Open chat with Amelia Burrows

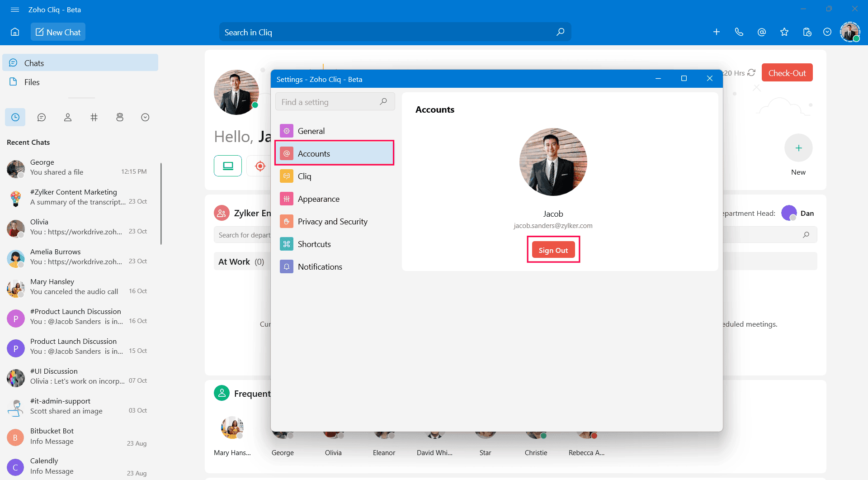pyautogui.click(x=79, y=257)
